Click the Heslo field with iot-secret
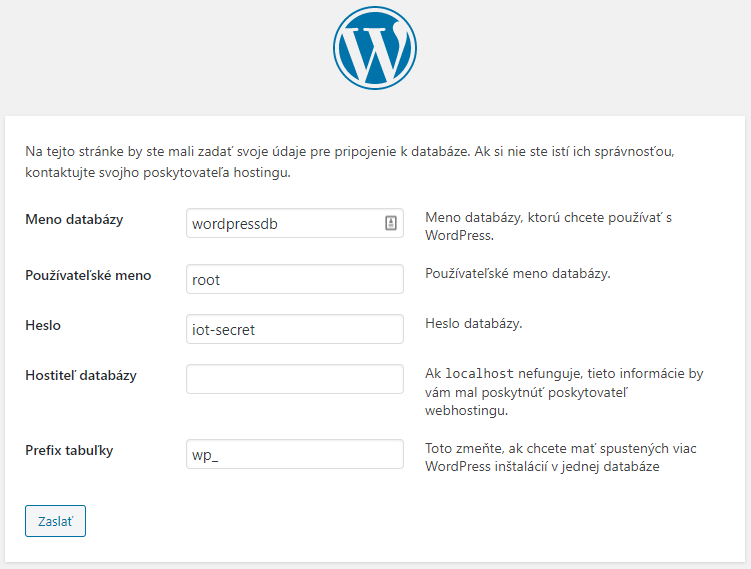This screenshot has width=751, height=569. (x=295, y=329)
